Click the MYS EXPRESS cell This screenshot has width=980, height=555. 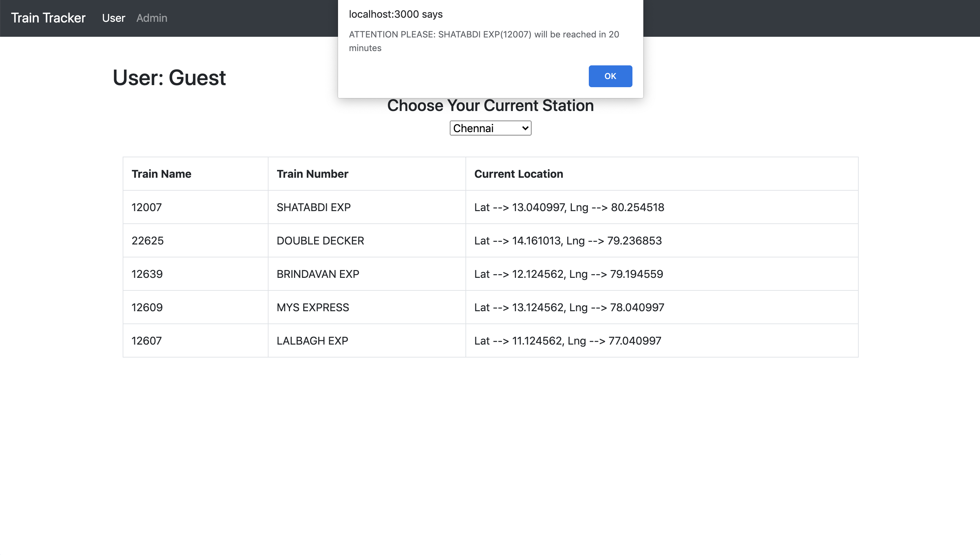pos(312,307)
